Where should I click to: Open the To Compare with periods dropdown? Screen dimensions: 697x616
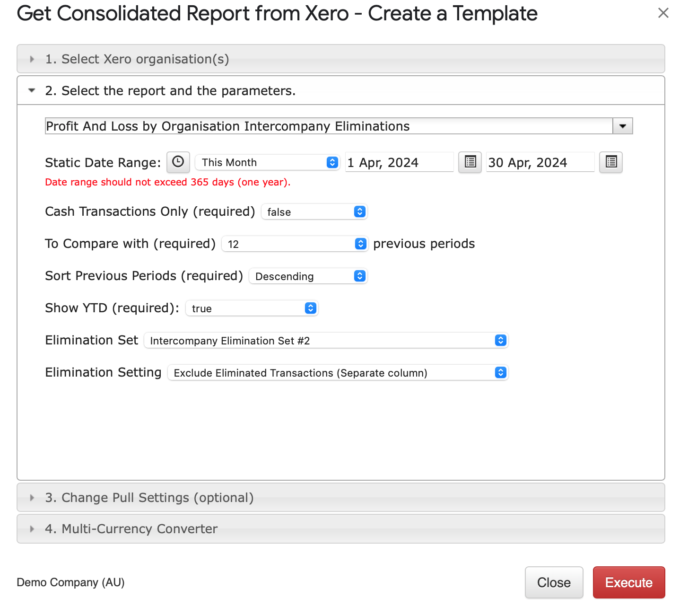295,244
